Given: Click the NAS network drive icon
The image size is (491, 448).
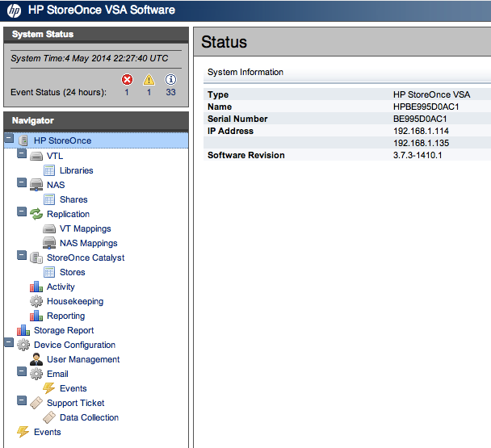Looking at the screenshot, I should tap(36, 185).
